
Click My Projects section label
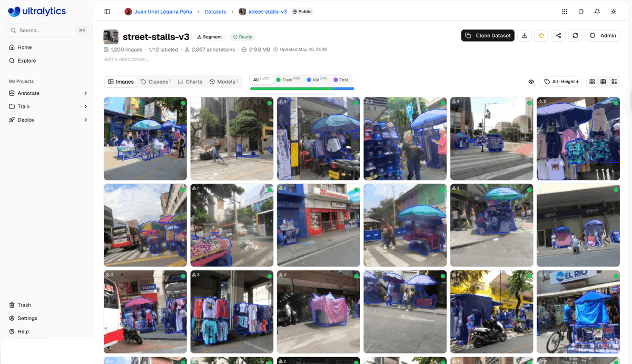point(21,81)
